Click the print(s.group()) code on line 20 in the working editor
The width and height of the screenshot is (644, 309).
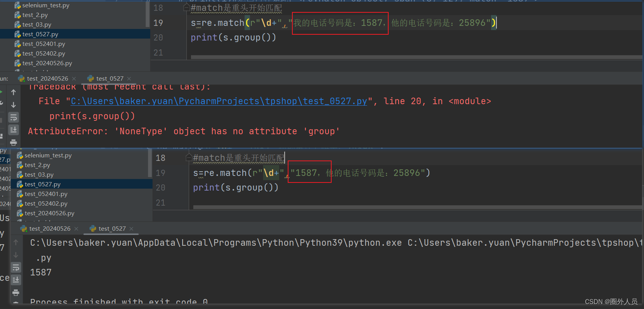point(236,188)
